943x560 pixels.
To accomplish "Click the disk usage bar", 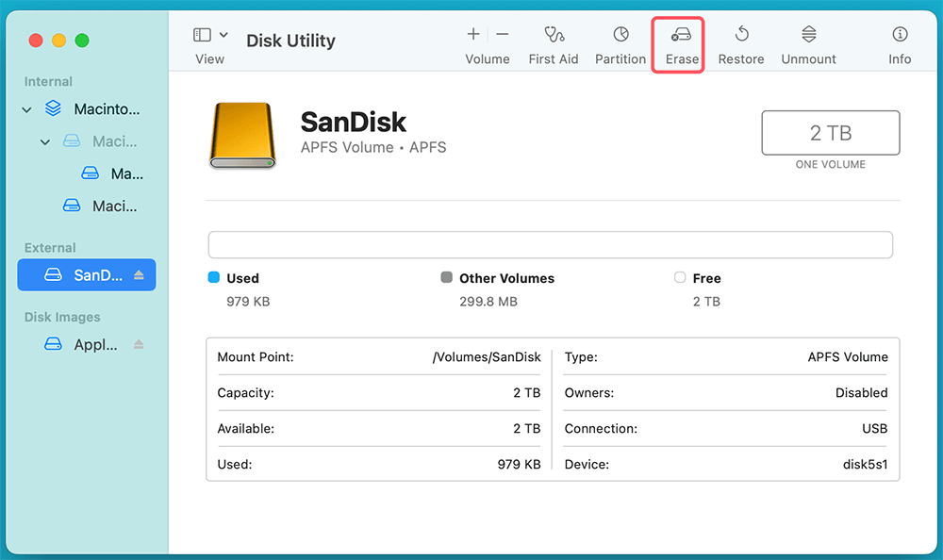I will pos(550,245).
